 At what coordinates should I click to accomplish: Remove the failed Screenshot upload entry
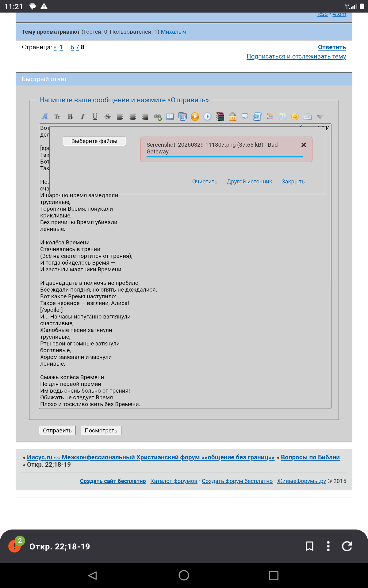tap(304, 145)
